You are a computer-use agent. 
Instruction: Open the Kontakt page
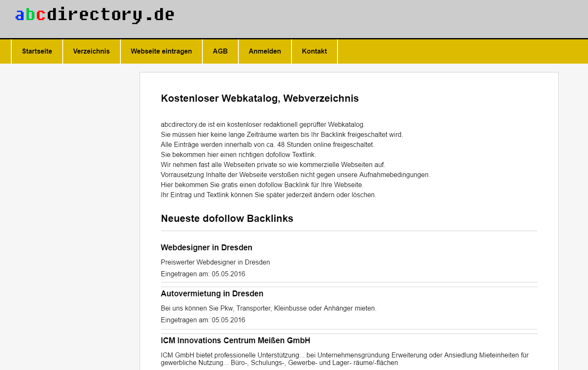point(314,51)
